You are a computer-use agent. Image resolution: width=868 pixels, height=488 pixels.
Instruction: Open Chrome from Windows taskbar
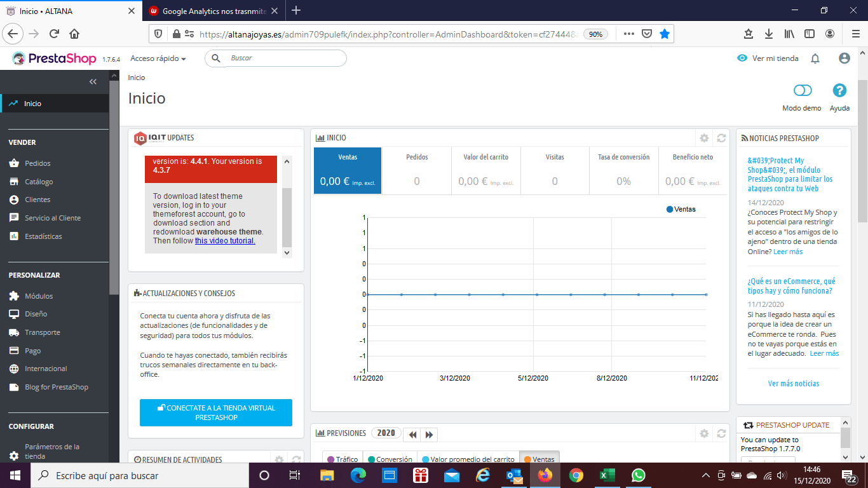(x=576, y=475)
